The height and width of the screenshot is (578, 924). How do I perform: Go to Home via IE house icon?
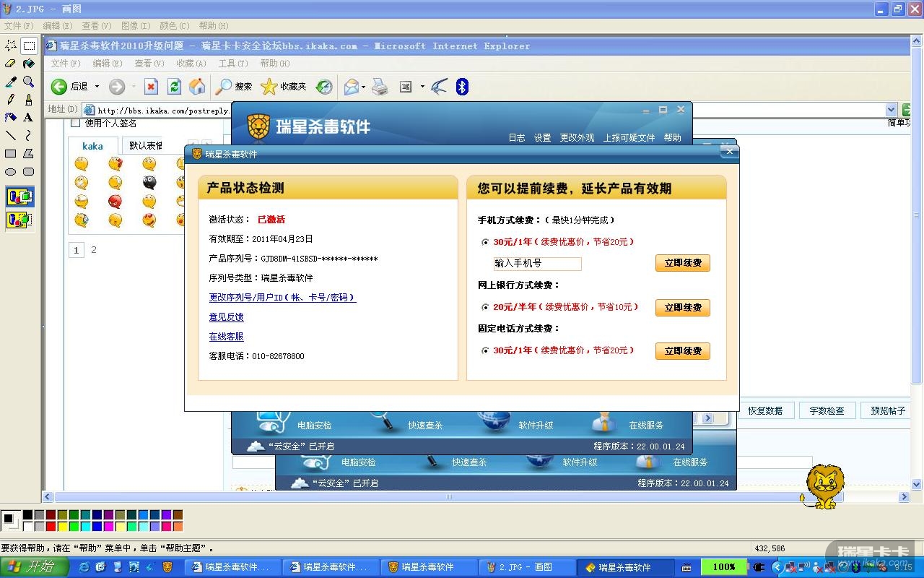click(197, 87)
